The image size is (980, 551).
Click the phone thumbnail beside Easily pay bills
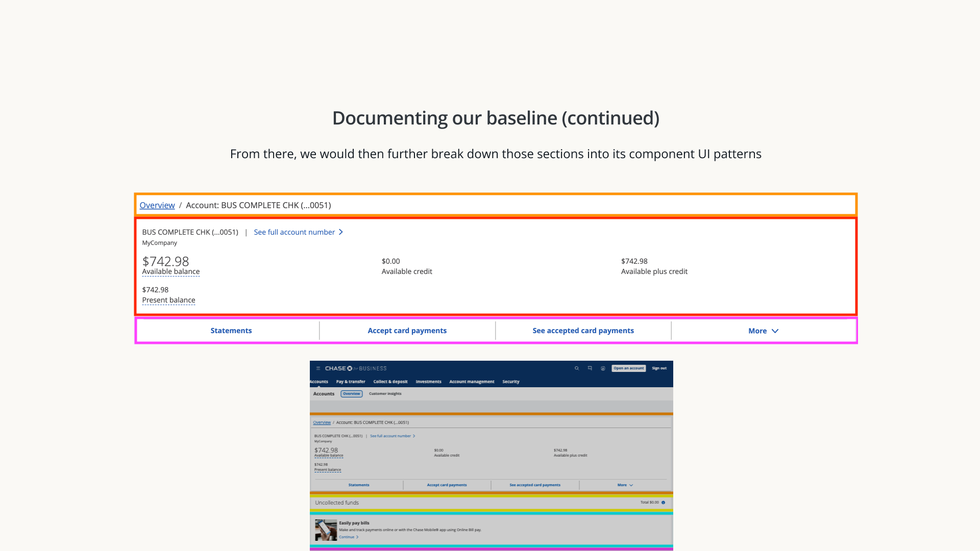click(326, 530)
